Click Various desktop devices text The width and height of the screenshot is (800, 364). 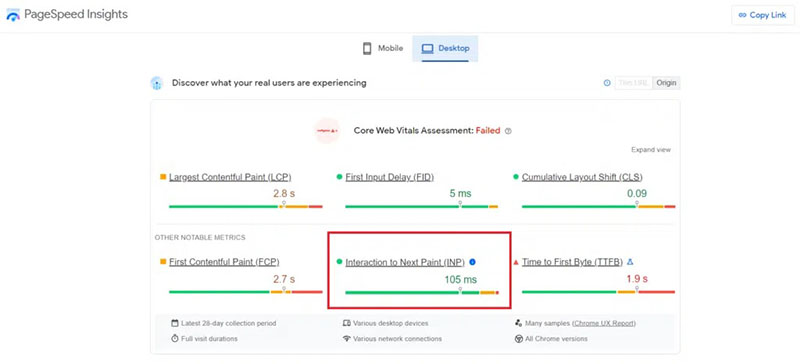(391, 323)
